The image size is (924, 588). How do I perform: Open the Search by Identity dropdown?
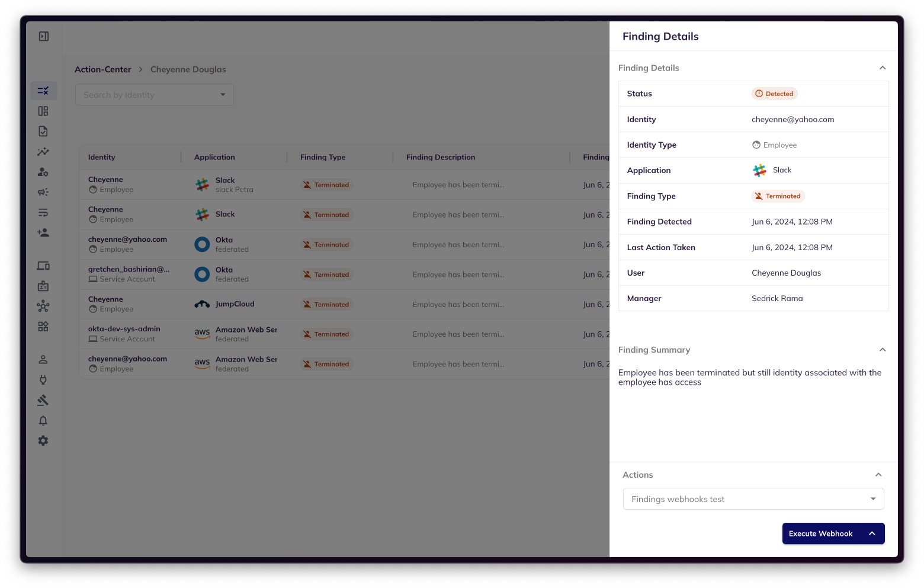(x=155, y=95)
